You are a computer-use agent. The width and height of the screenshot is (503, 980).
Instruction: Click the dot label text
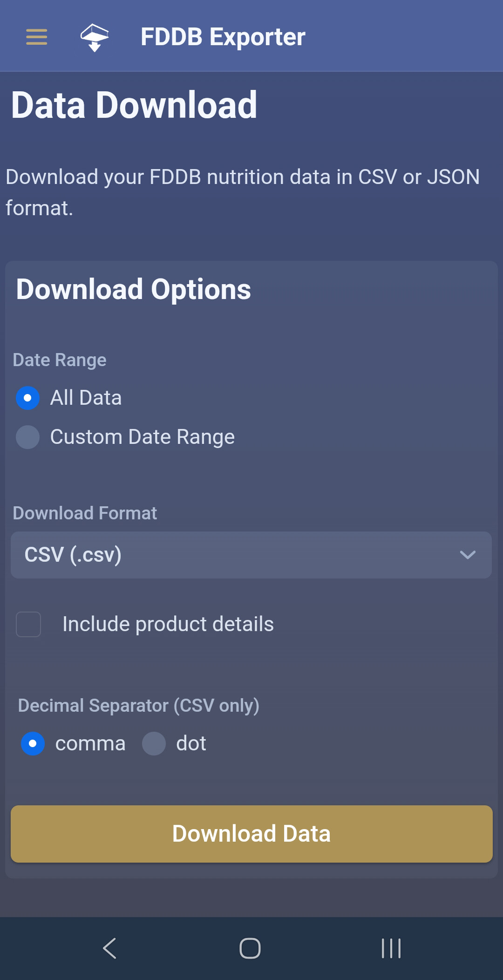191,743
